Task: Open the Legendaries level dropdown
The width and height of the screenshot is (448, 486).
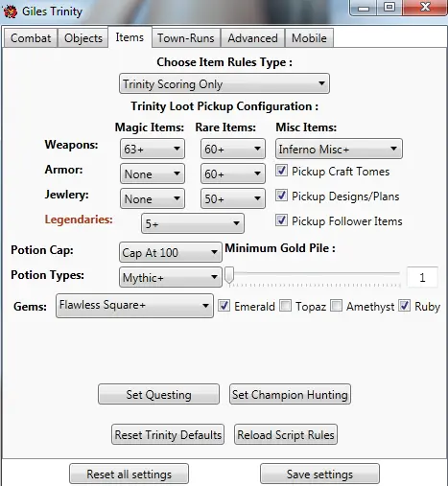Action: (x=193, y=223)
